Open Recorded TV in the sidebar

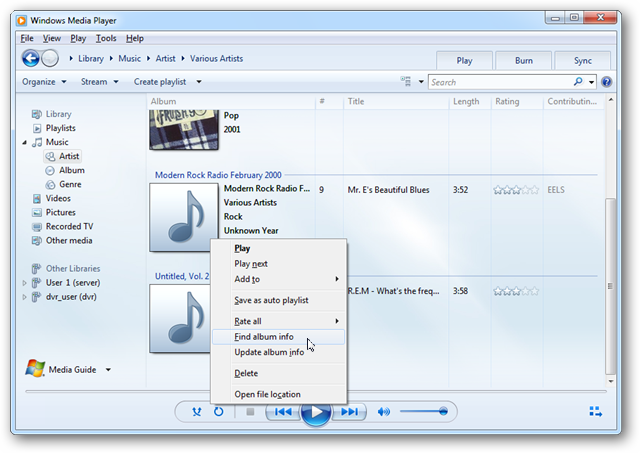[x=69, y=226]
